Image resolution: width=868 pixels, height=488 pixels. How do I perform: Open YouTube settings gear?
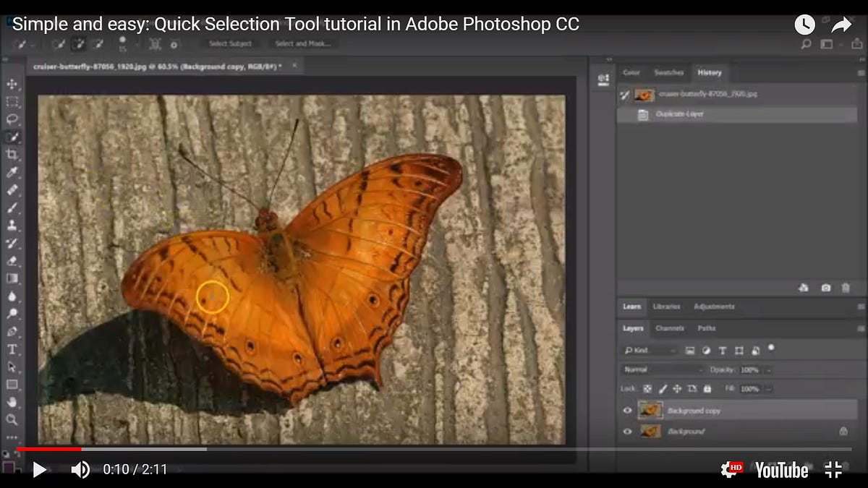coord(731,469)
